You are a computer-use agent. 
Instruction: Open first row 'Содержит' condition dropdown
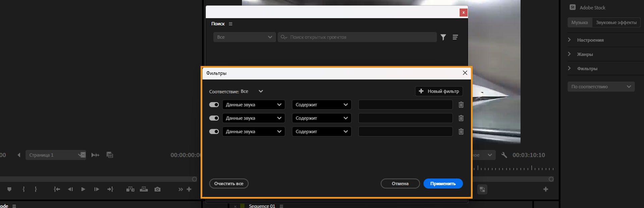322,105
